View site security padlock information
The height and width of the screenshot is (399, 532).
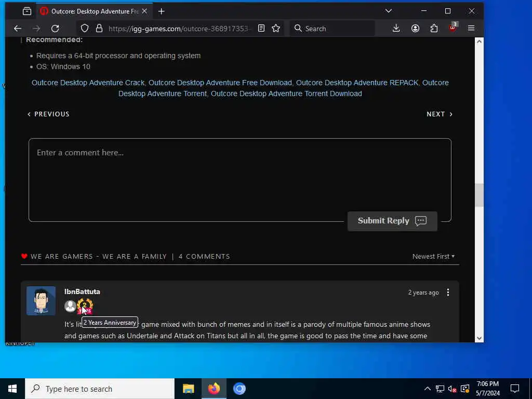coord(99,29)
